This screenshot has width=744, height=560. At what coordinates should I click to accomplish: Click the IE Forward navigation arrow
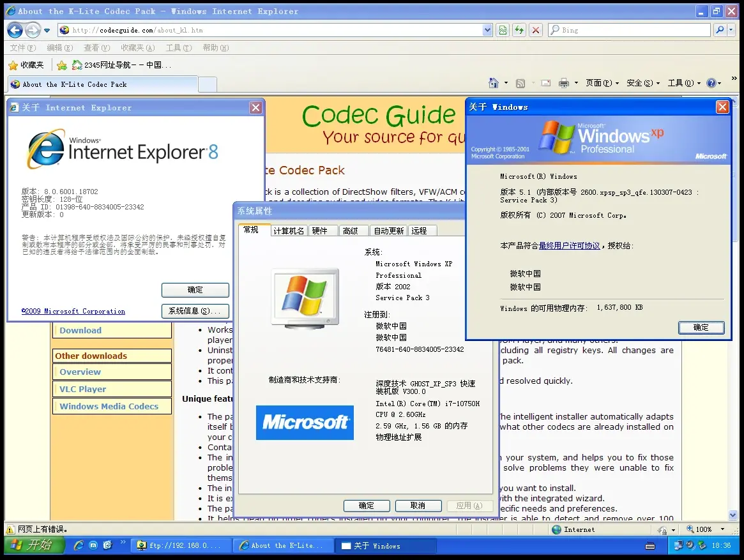click(33, 31)
